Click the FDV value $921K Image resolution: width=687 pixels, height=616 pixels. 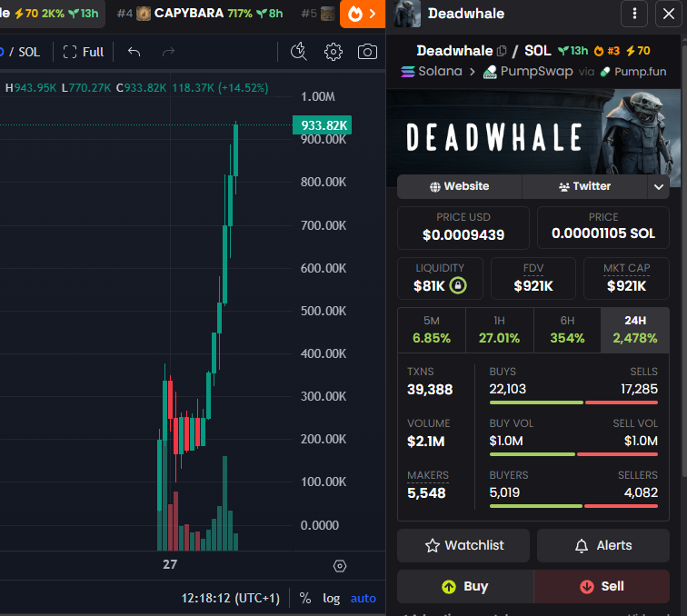(533, 286)
